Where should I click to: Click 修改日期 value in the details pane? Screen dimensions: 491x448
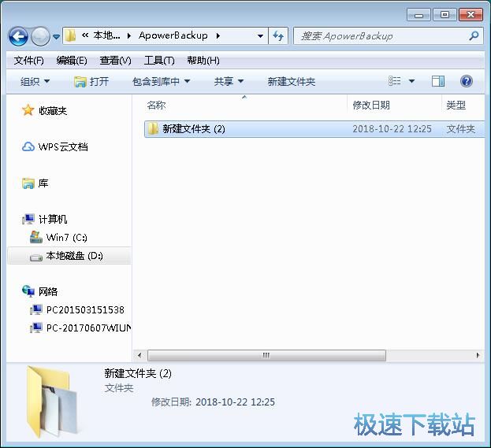click(x=235, y=402)
